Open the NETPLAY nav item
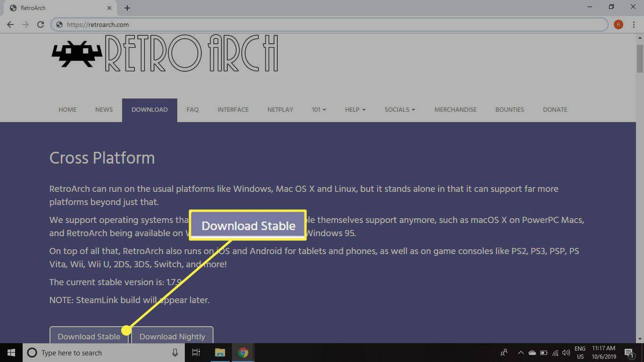The width and height of the screenshot is (644, 362). 280,109
